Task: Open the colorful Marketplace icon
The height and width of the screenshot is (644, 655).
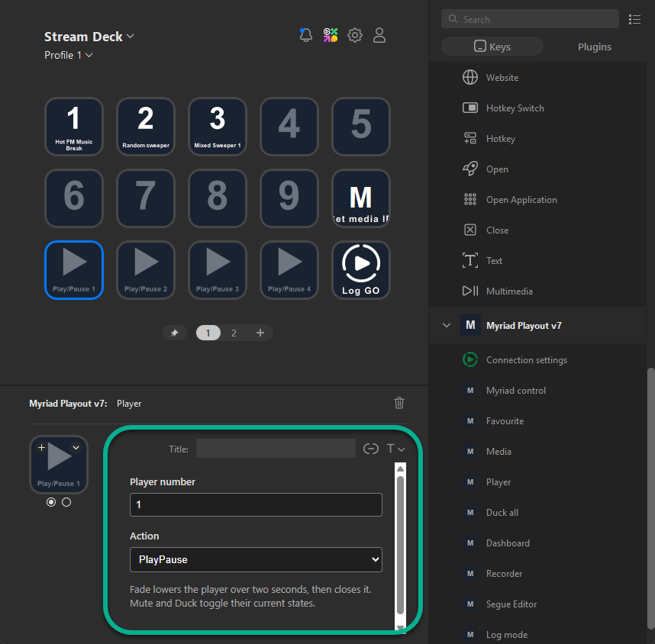Action: click(331, 35)
